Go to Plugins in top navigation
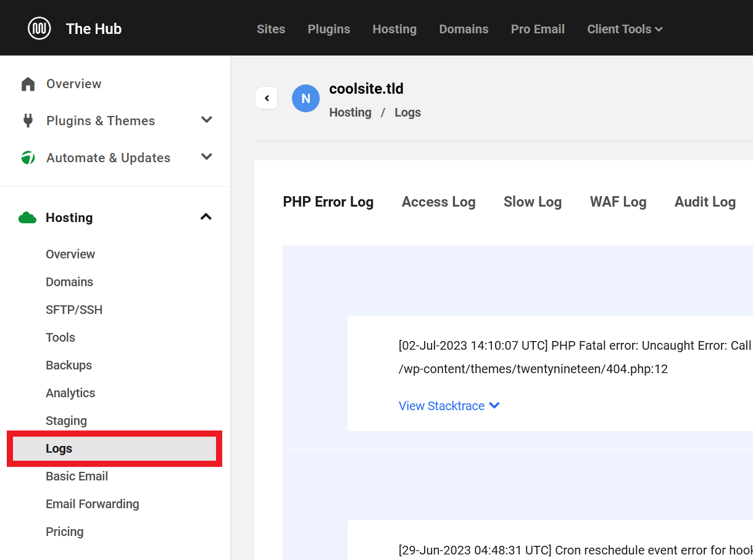The width and height of the screenshot is (753, 560). (328, 29)
